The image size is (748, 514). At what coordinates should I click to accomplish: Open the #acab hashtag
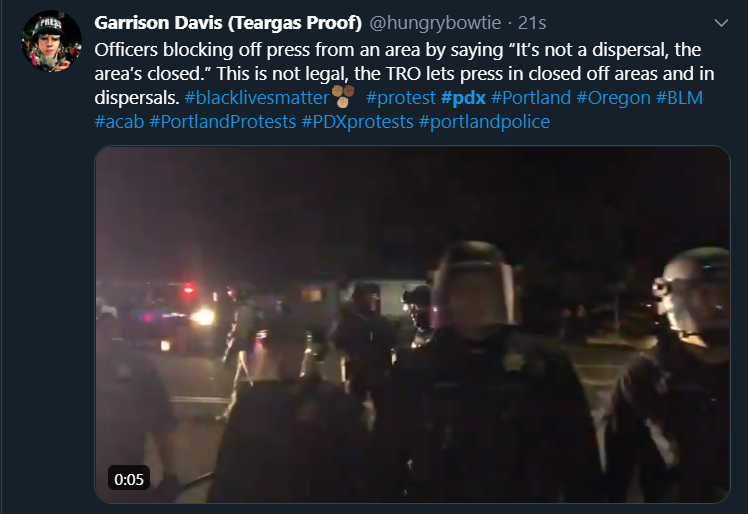tap(119, 122)
